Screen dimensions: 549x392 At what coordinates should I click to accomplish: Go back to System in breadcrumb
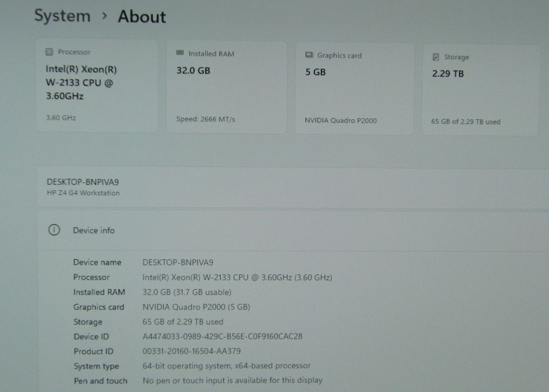62,16
